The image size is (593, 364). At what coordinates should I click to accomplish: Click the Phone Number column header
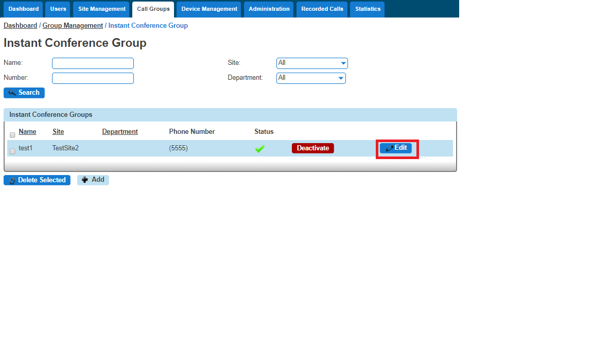point(191,132)
